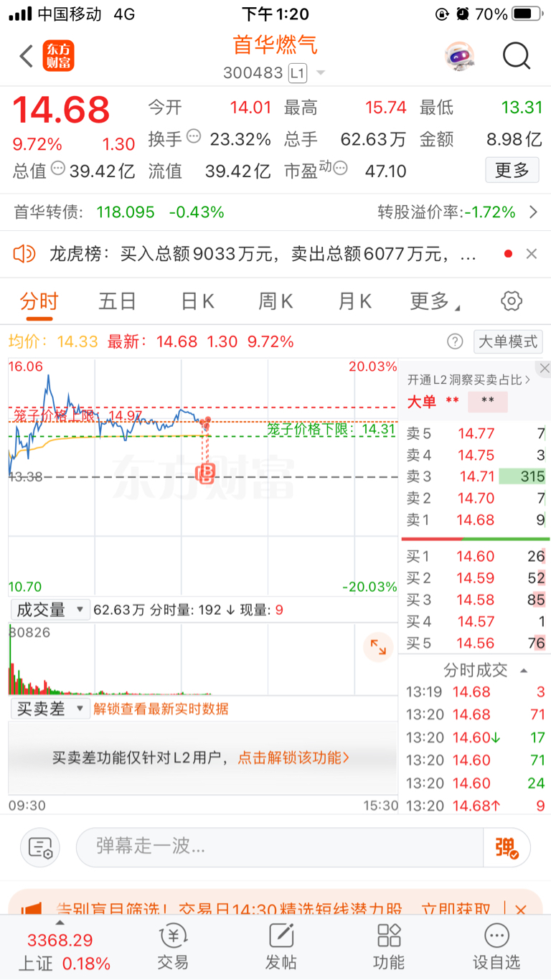The width and height of the screenshot is (551, 980).
Task: Select 卖5 price 14.77 row
Action: click(475, 433)
